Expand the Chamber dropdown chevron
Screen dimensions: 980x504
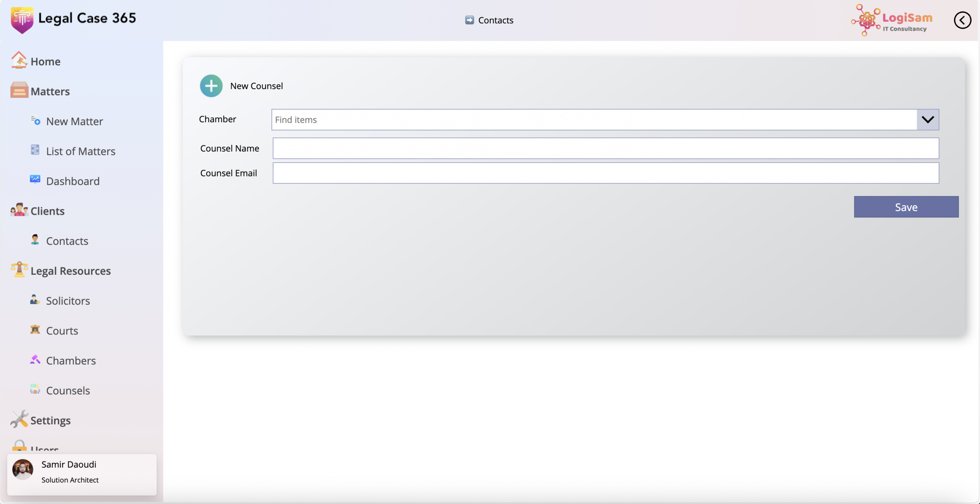pos(928,120)
